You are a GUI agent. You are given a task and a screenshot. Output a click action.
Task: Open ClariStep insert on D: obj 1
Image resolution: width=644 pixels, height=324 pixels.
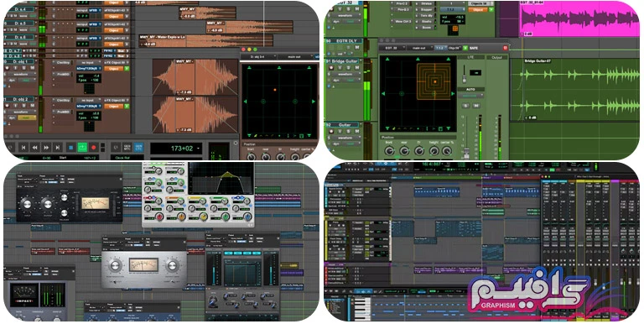pos(63,62)
